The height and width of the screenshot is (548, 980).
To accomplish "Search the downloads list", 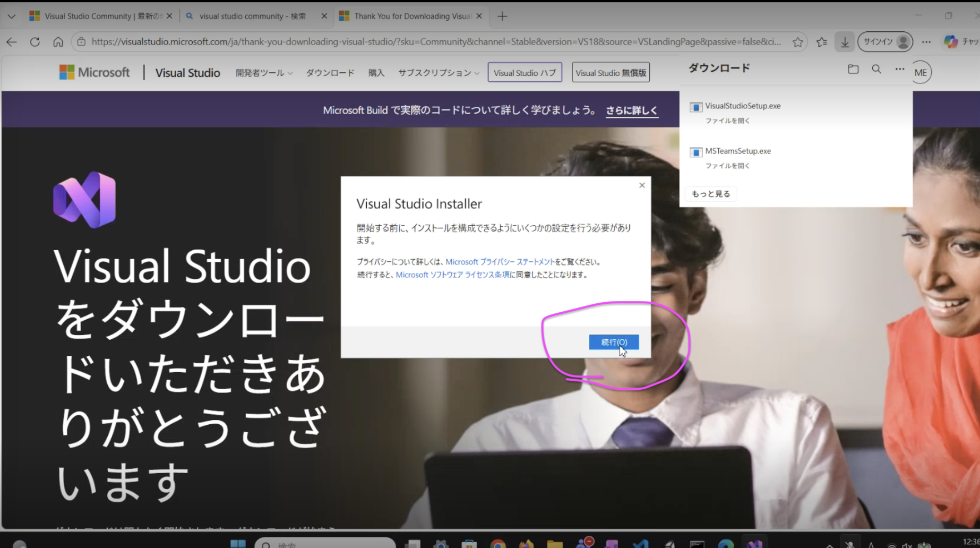I will (876, 69).
